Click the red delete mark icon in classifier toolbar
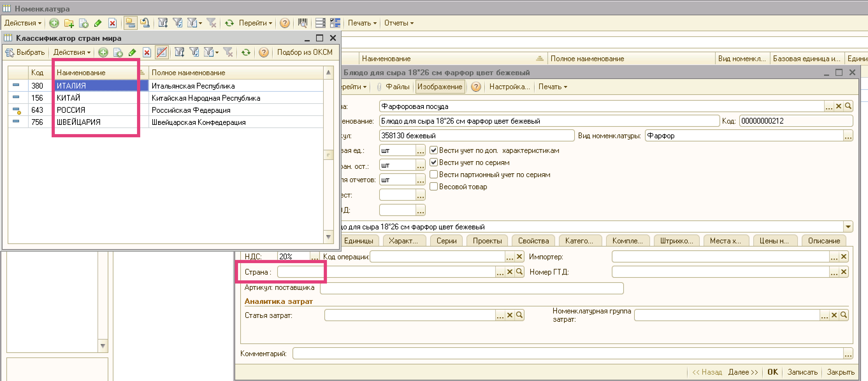 (147, 52)
